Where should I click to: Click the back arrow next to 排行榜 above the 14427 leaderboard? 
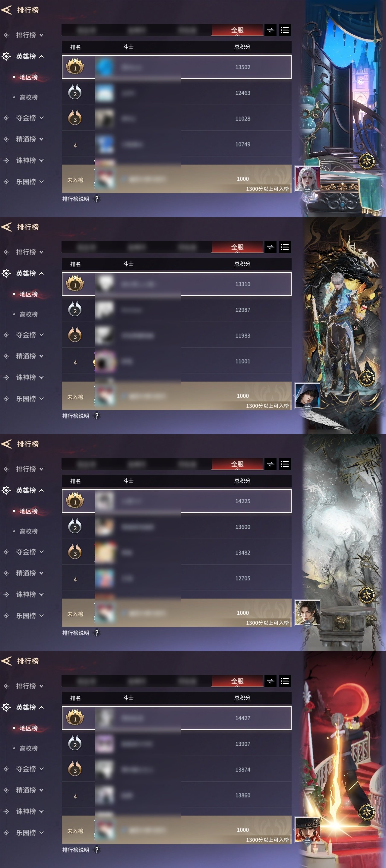coord(6,661)
